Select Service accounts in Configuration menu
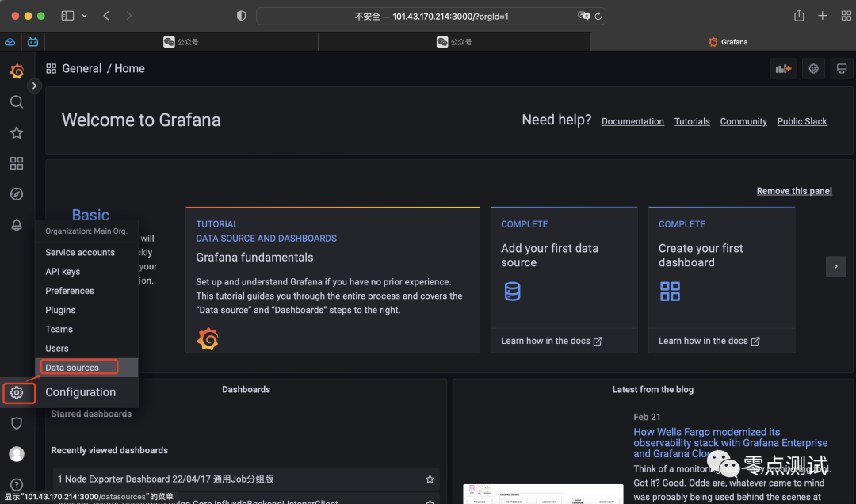This screenshot has width=856, height=504. (86, 252)
